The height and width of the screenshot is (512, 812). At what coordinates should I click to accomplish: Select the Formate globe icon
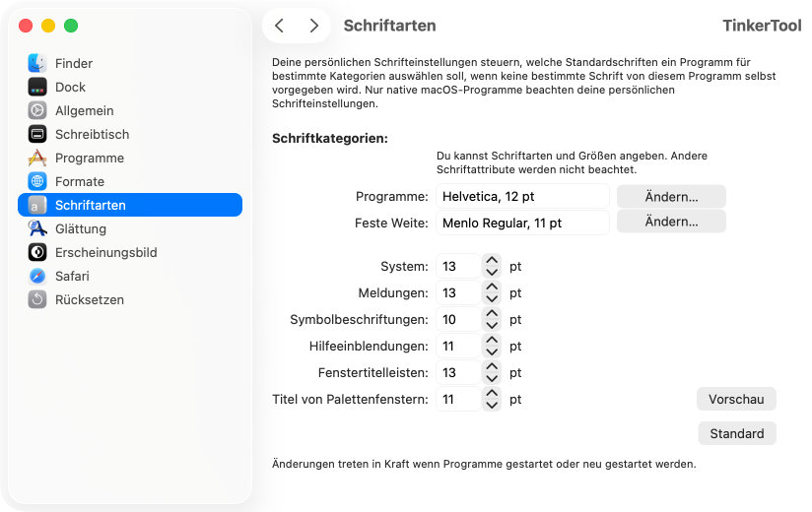click(x=37, y=181)
